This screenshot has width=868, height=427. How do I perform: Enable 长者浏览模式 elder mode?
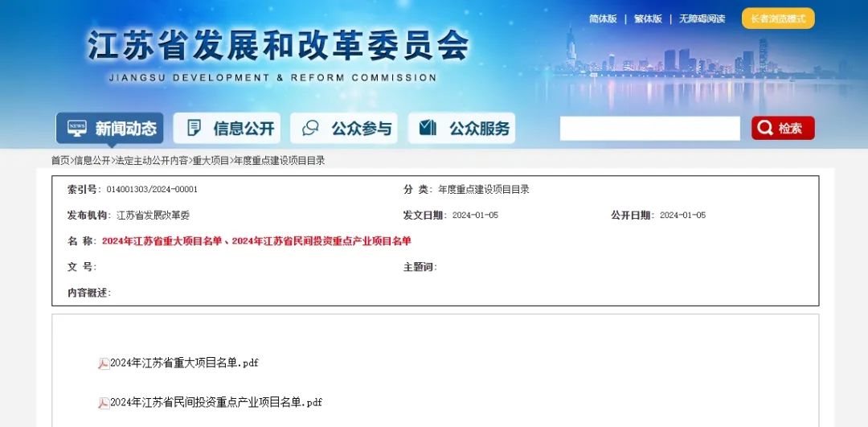click(x=777, y=18)
